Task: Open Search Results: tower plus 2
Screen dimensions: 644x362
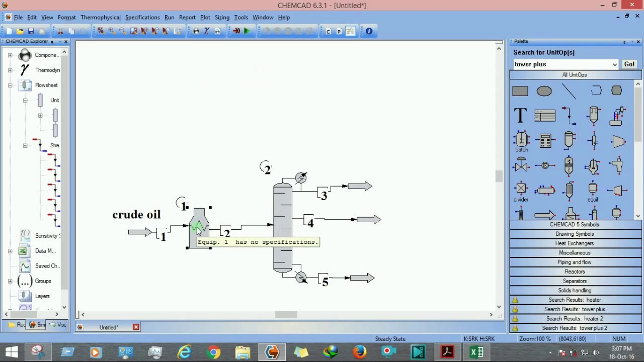Action: coord(575,328)
